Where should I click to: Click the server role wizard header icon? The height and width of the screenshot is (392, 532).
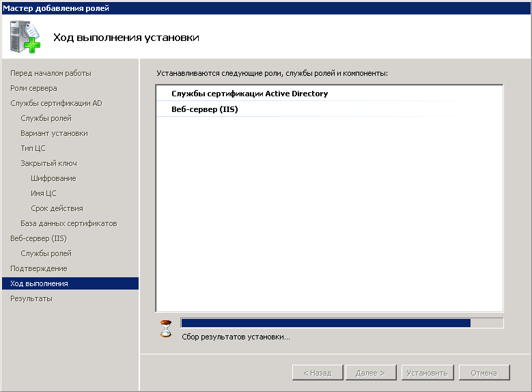click(x=25, y=37)
